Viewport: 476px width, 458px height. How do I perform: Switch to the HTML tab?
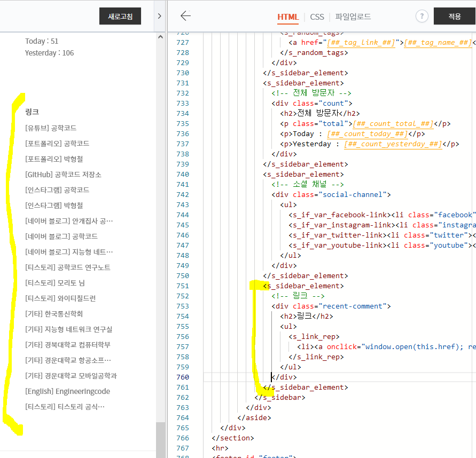click(x=288, y=17)
